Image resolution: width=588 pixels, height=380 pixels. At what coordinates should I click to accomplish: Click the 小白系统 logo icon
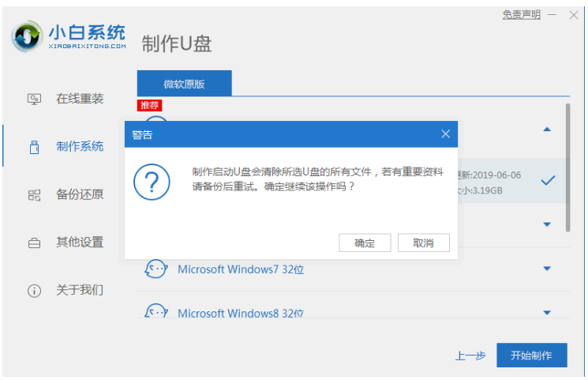pyautogui.click(x=28, y=37)
